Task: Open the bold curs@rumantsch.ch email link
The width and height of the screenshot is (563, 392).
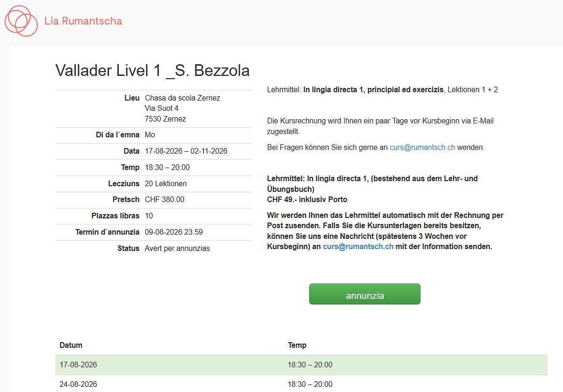Action: tap(358, 247)
